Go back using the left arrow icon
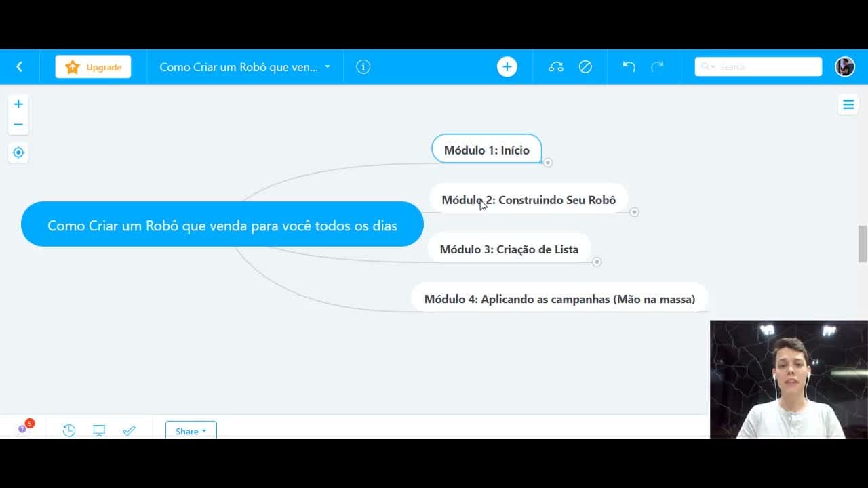Screen dimensions: 868x488 pos(19,66)
